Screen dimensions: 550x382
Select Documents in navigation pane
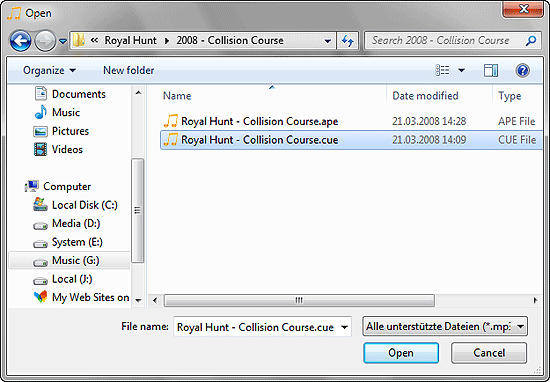click(x=79, y=94)
